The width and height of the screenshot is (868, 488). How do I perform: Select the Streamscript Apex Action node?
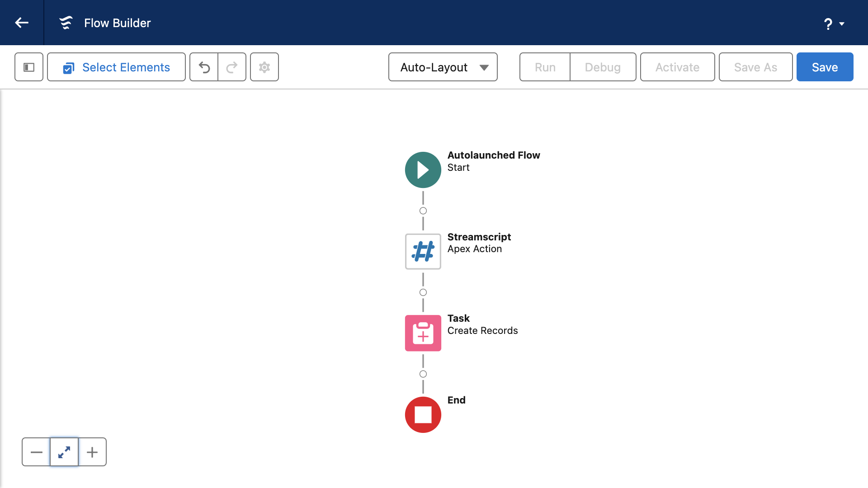(423, 251)
